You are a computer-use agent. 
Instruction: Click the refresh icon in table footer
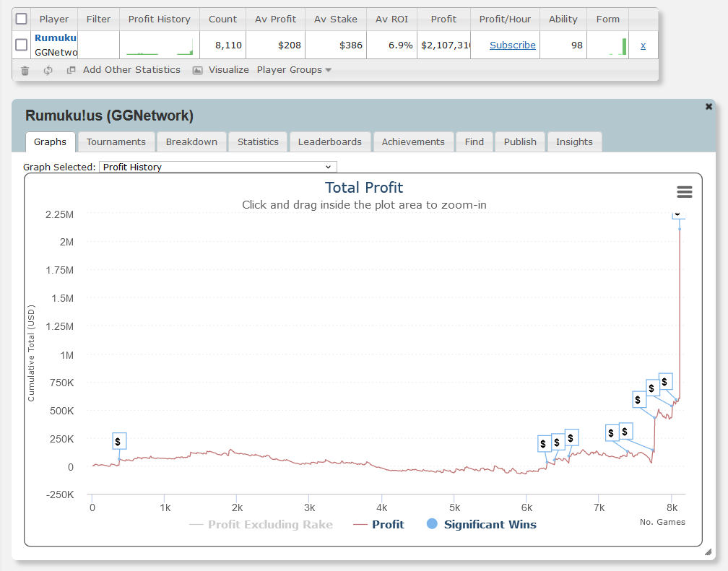pyautogui.click(x=48, y=70)
